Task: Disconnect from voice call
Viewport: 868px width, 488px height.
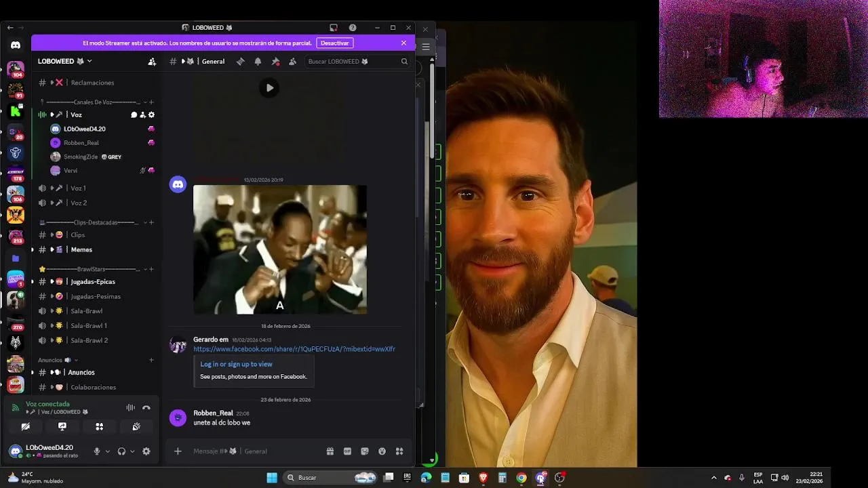Action: [146, 407]
